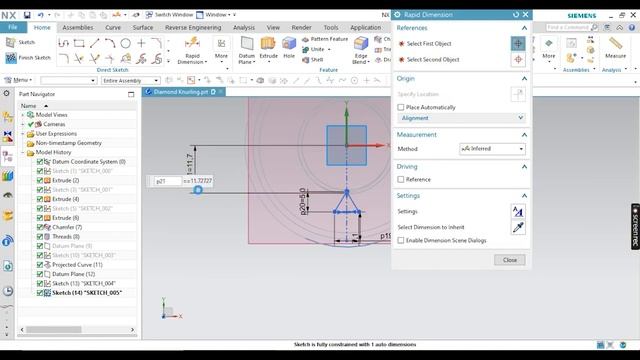Open the Measure tool

click(x=616, y=43)
